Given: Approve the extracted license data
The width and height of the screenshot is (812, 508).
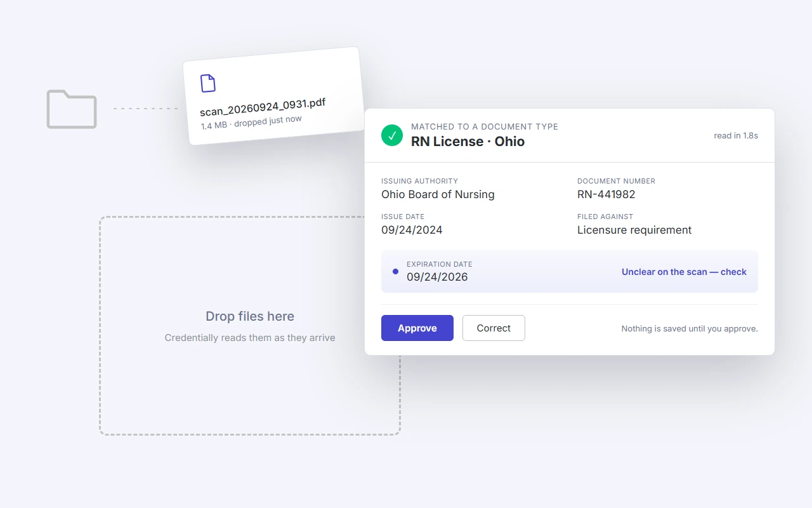Looking at the screenshot, I should [417, 328].
